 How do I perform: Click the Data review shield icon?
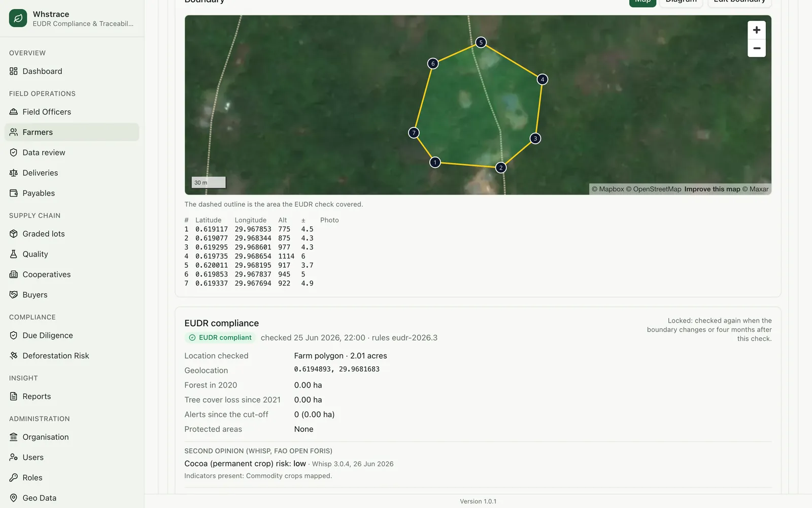(x=14, y=152)
